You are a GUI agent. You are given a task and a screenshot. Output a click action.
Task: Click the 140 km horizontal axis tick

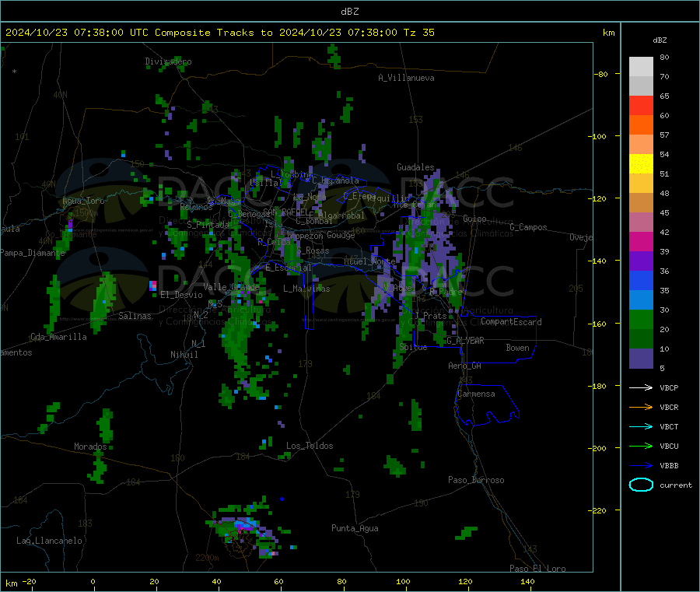click(527, 581)
